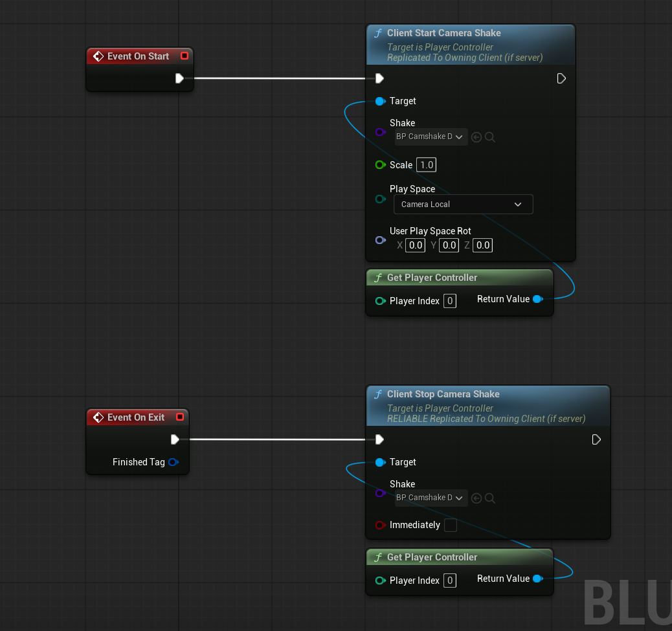Click the User Play Space Rot X field

click(x=415, y=245)
